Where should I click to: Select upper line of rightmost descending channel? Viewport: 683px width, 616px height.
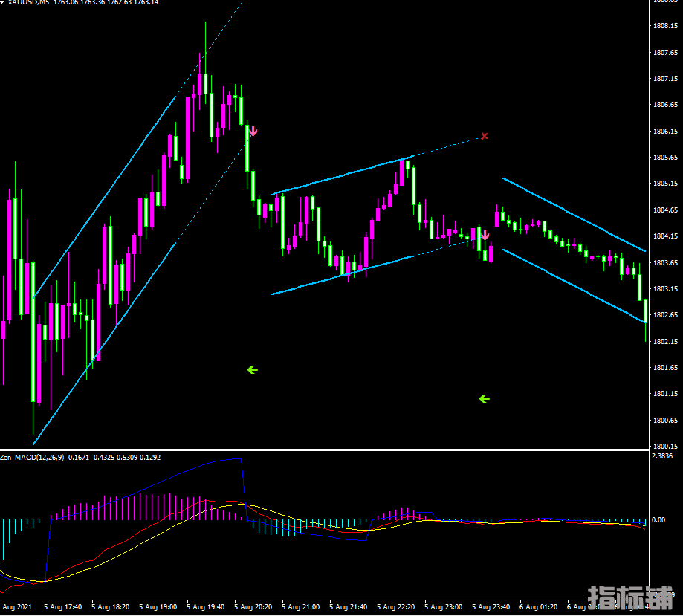point(572,213)
